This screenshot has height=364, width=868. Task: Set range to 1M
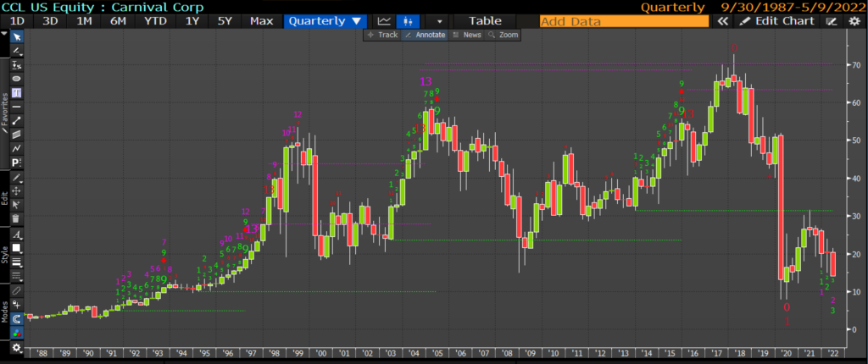84,21
